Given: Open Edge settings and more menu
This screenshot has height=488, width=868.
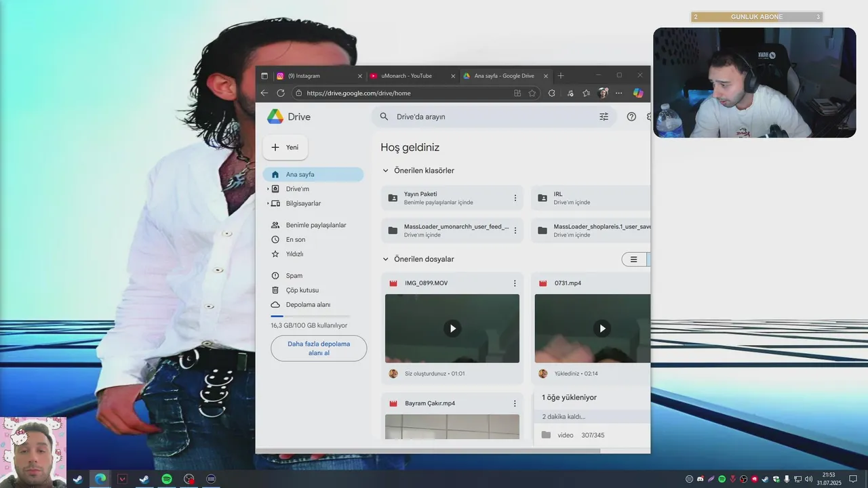Looking at the screenshot, I should 619,93.
